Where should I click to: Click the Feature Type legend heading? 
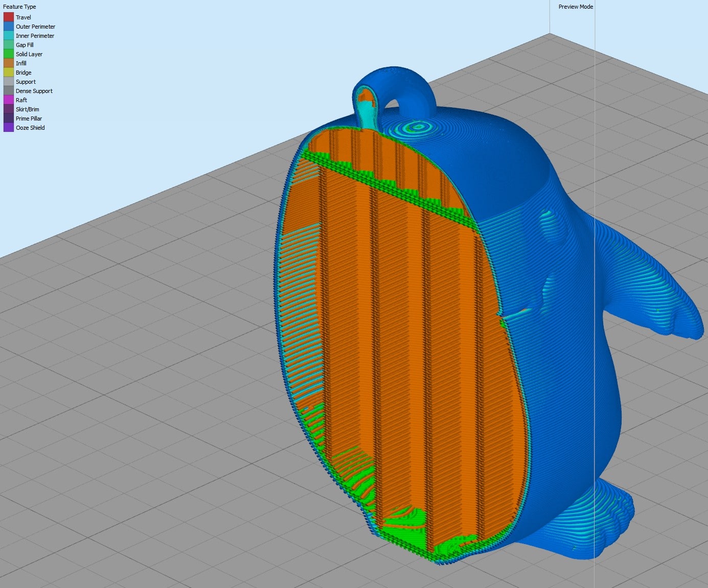[x=19, y=7]
